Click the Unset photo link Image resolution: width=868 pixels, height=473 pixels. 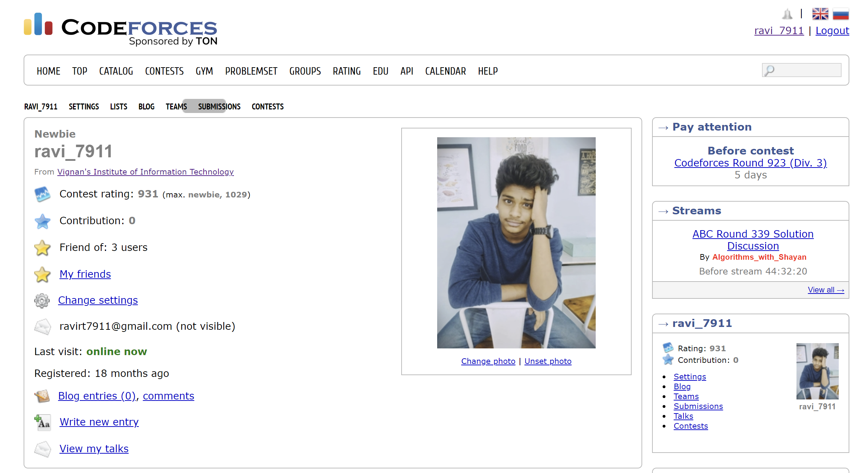click(548, 361)
